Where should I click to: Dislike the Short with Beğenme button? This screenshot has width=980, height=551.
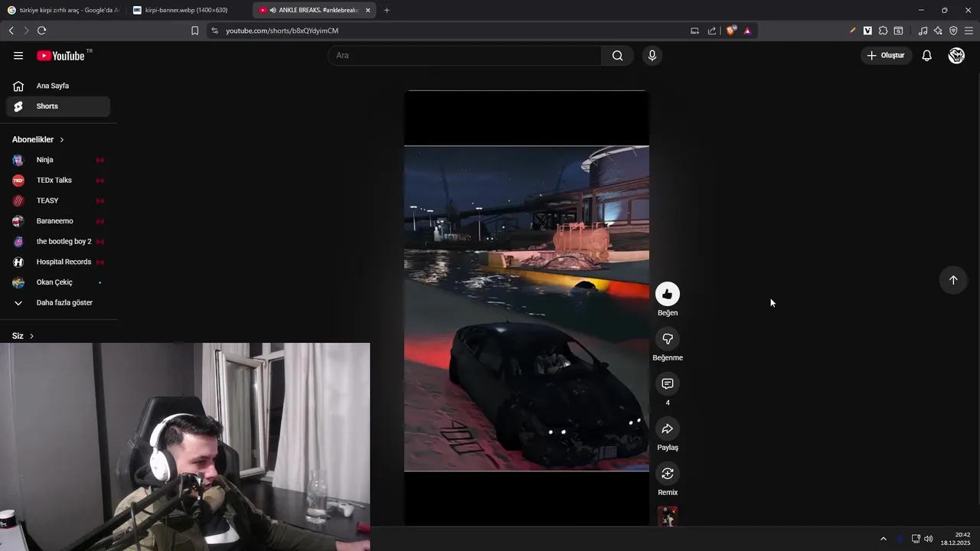(668, 339)
